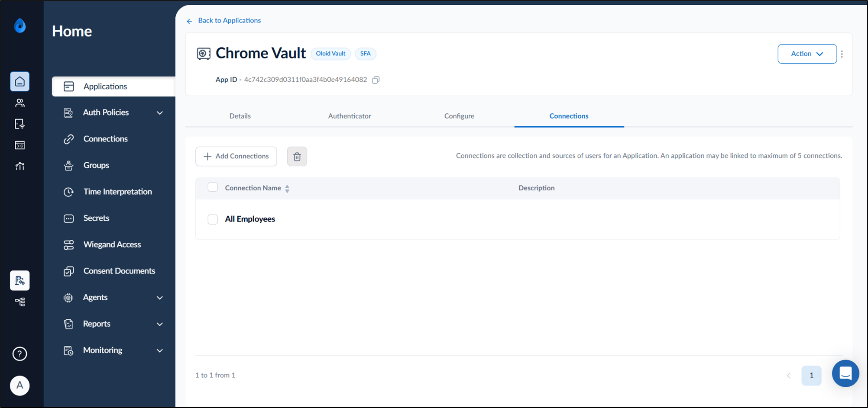This screenshot has width=868, height=408.
Task: Open the help question mark icon
Action: click(x=20, y=354)
